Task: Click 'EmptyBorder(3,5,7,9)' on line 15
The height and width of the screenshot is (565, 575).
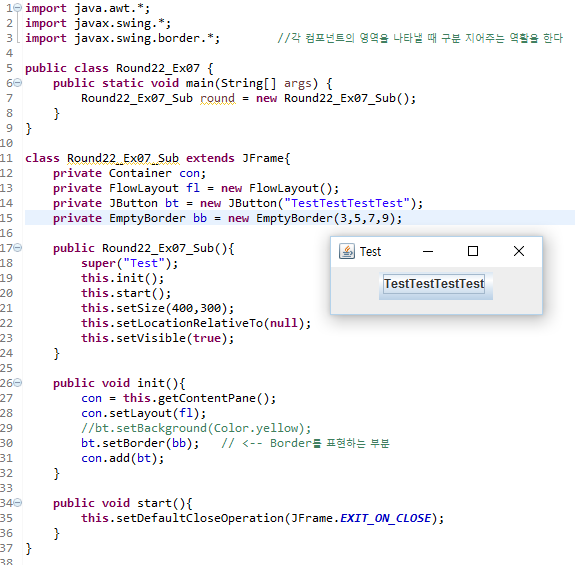Action: (x=326, y=218)
